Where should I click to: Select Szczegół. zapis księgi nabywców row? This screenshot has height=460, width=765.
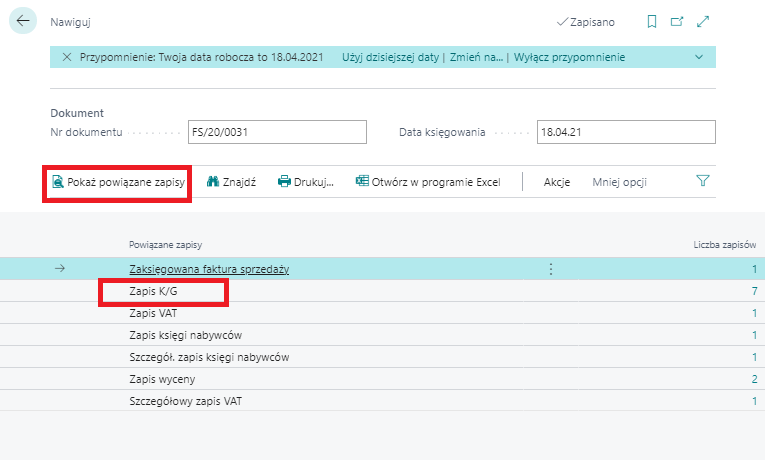click(382, 357)
